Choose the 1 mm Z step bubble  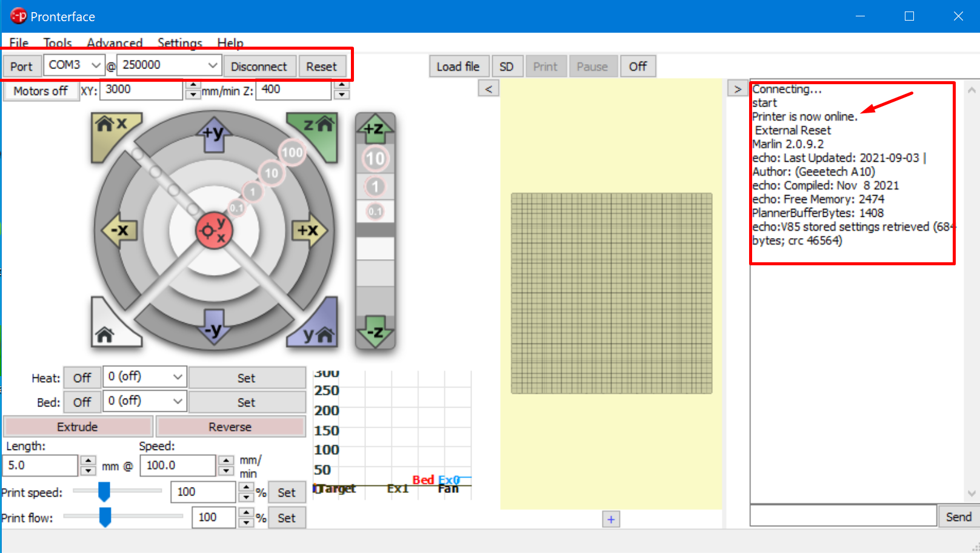(375, 187)
